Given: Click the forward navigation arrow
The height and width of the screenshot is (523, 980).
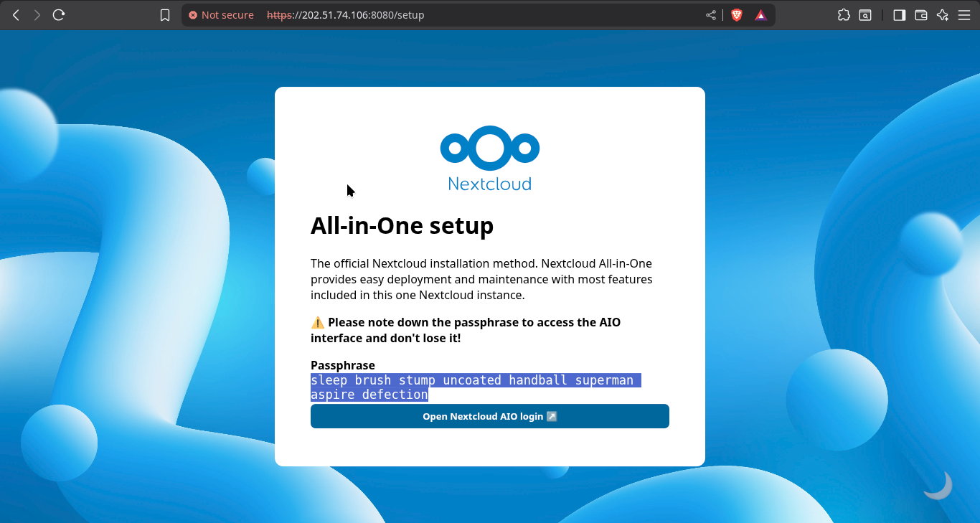Looking at the screenshot, I should pos(37,15).
